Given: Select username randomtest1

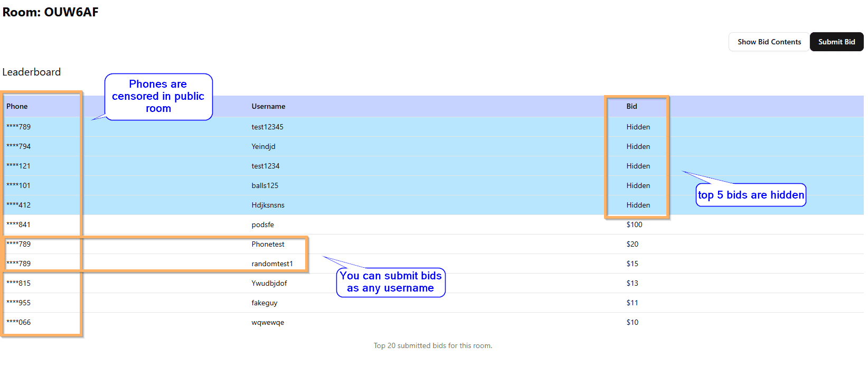Looking at the screenshot, I should tap(272, 264).
